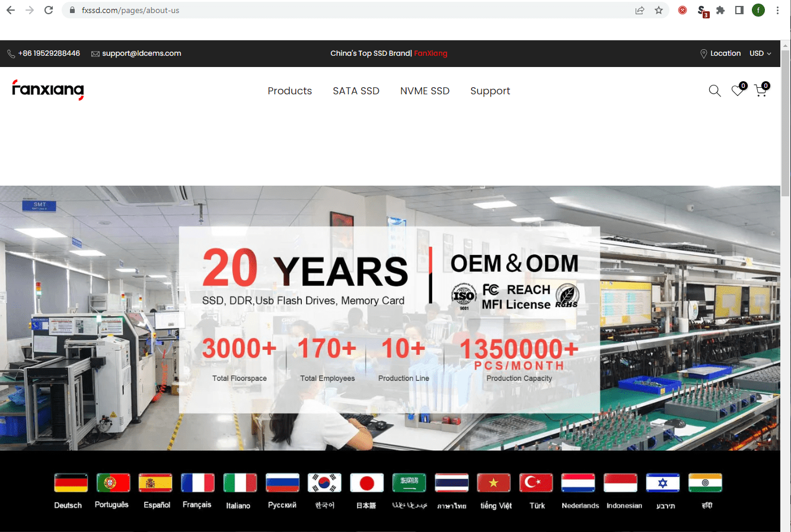791x532 pixels.
Task: Expand the USD currency dropdown
Action: pos(760,53)
